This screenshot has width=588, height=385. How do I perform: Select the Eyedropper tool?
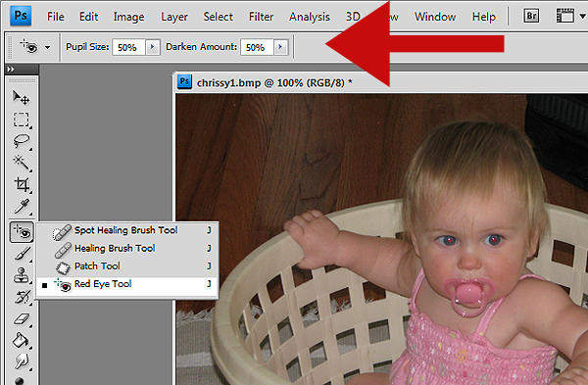pyautogui.click(x=22, y=206)
